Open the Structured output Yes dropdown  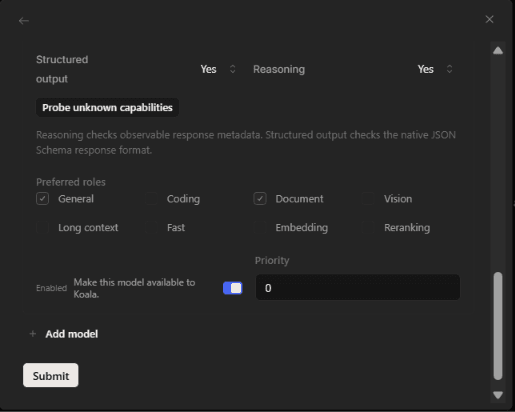point(218,69)
